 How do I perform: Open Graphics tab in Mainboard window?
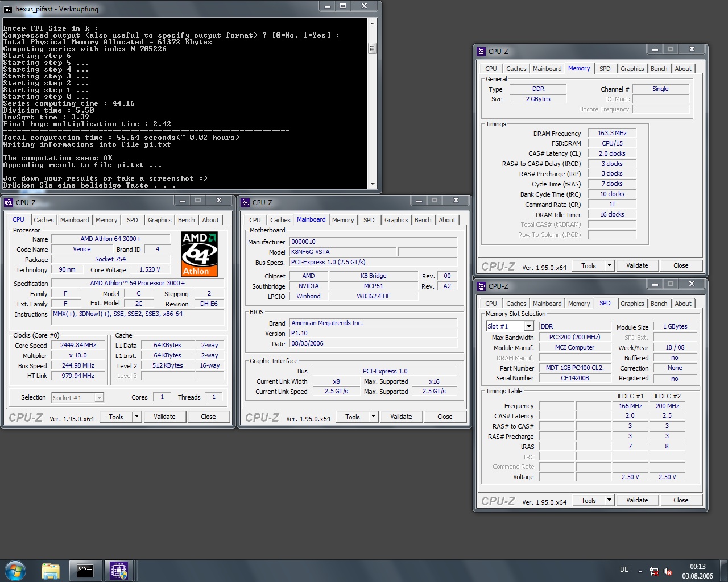pyautogui.click(x=396, y=220)
